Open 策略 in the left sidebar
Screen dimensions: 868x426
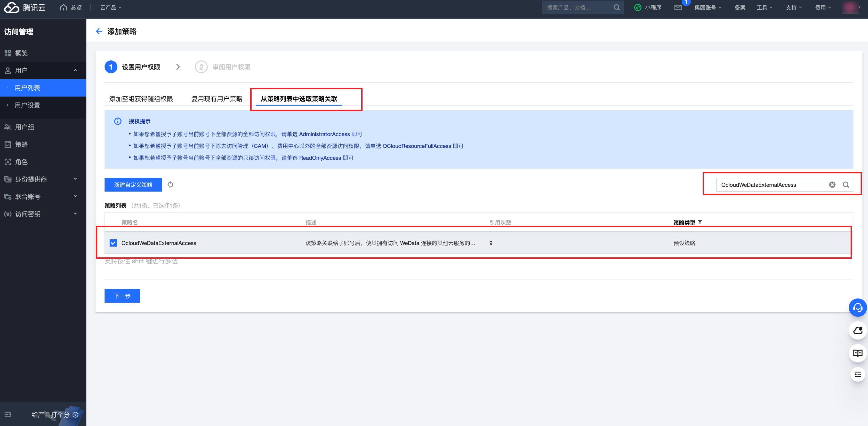[x=21, y=144]
